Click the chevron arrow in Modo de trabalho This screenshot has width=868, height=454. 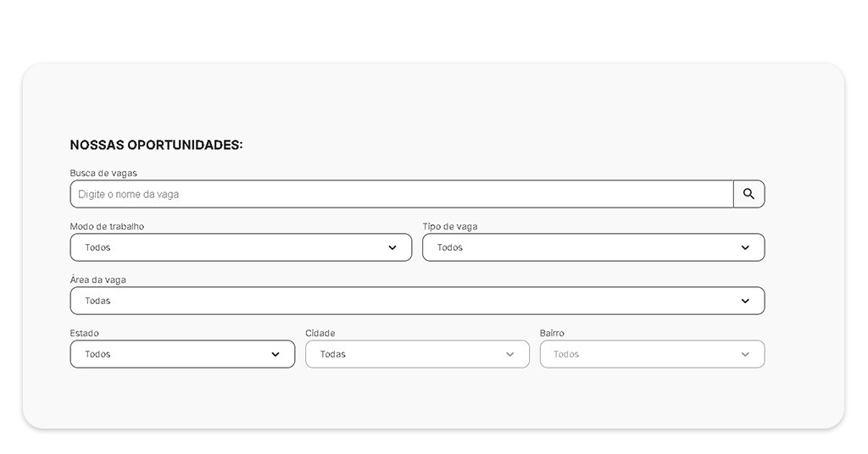392,248
